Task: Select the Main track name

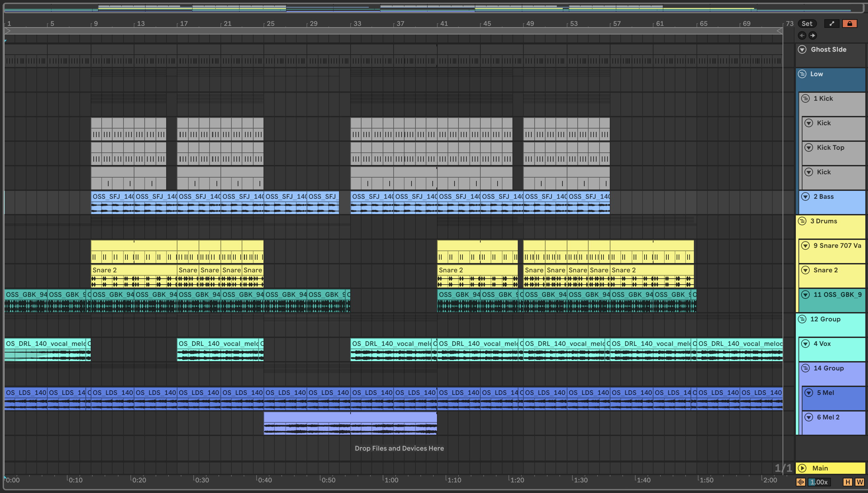Action: [x=820, y=468]
